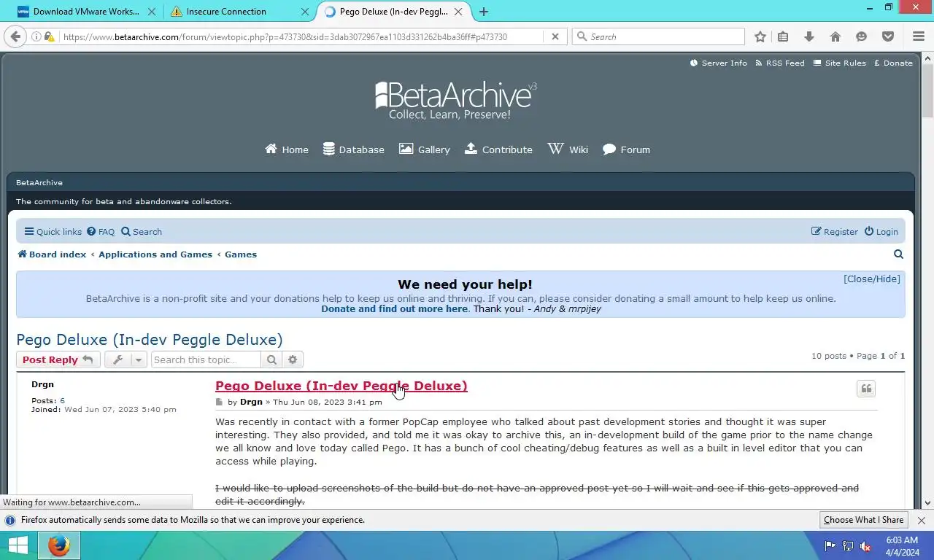
Task: Launch Firefox from the taskbar
Action: click(x=59, y=545)
